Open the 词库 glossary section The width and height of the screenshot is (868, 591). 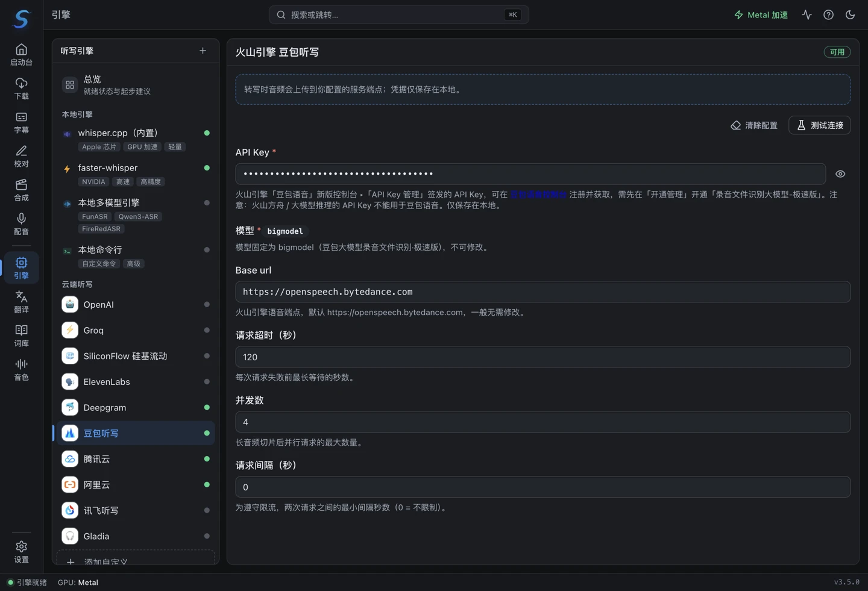click(22, 335)
